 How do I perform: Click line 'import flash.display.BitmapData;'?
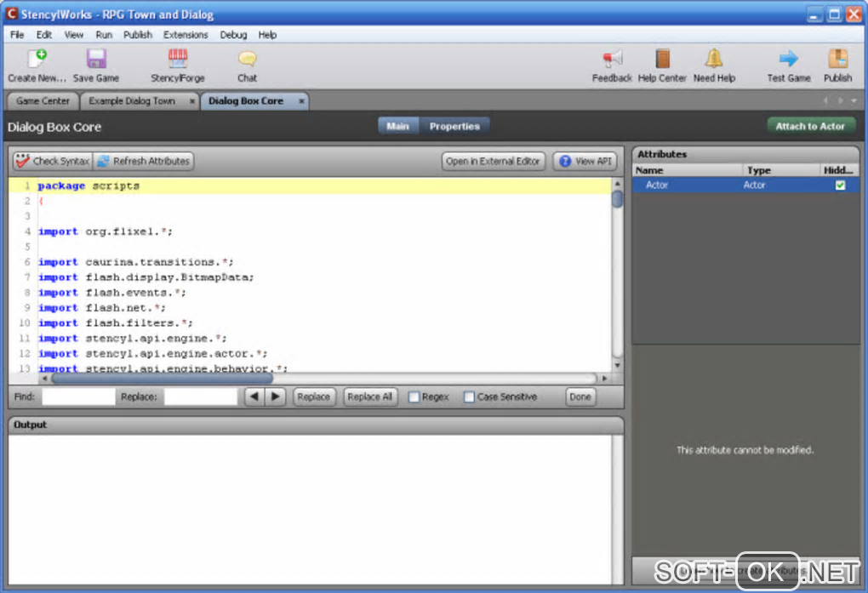146,277
